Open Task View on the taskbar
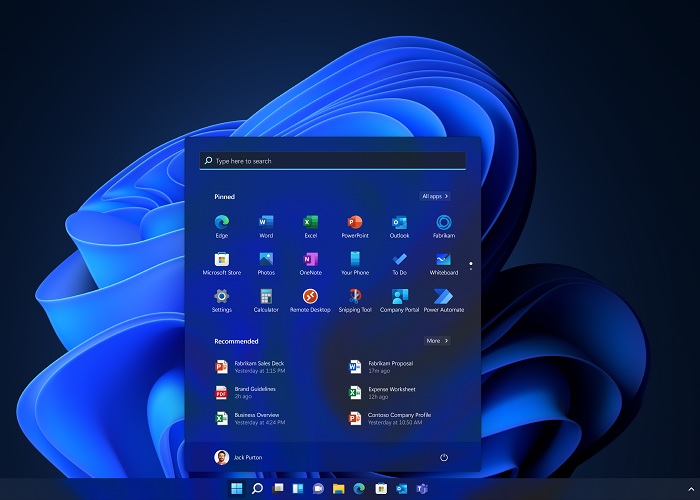Screen dimensions: 700x500 [x=278, y=488]
